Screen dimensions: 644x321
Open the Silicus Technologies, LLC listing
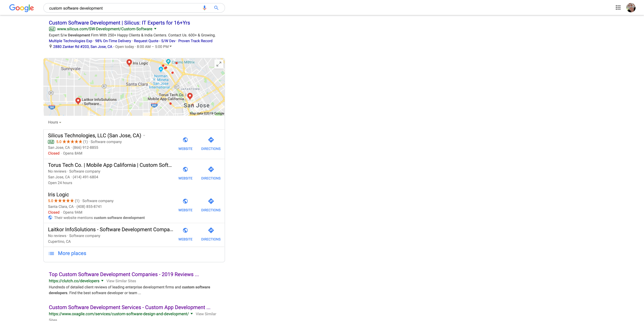[x=94, y=136]
